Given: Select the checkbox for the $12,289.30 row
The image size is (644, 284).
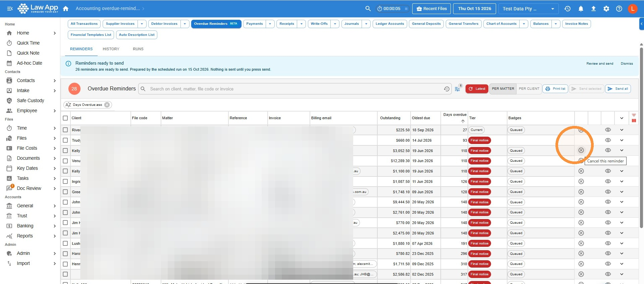Looking at the screenshot, I should 65,161.
